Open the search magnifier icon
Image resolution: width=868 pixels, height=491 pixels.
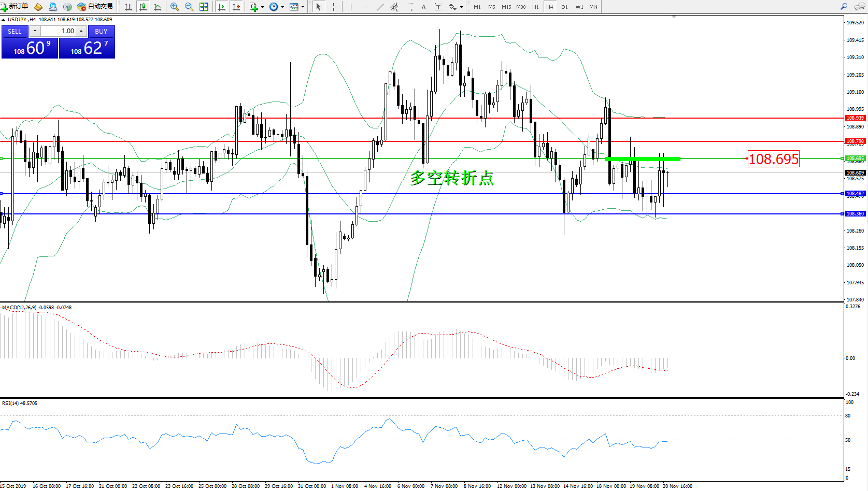pos(844,7)
